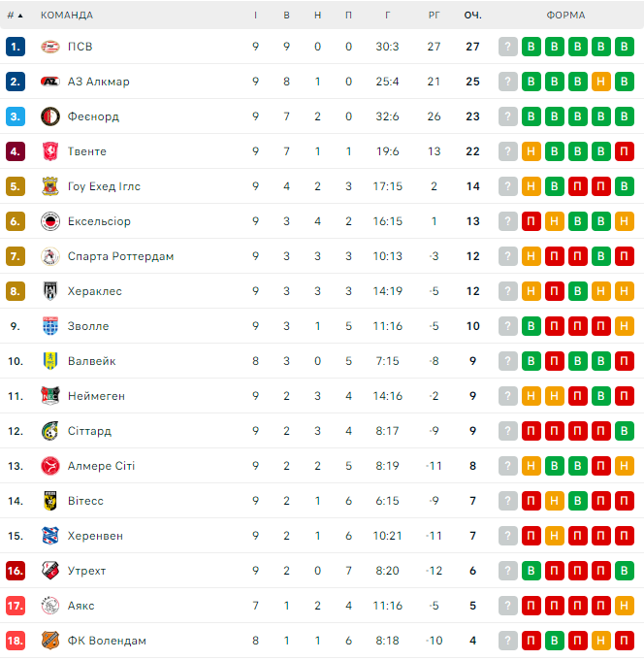The image size is (644, 660).
Task: Click the AZ Alkmaar club crest
Action: point(50,82)
